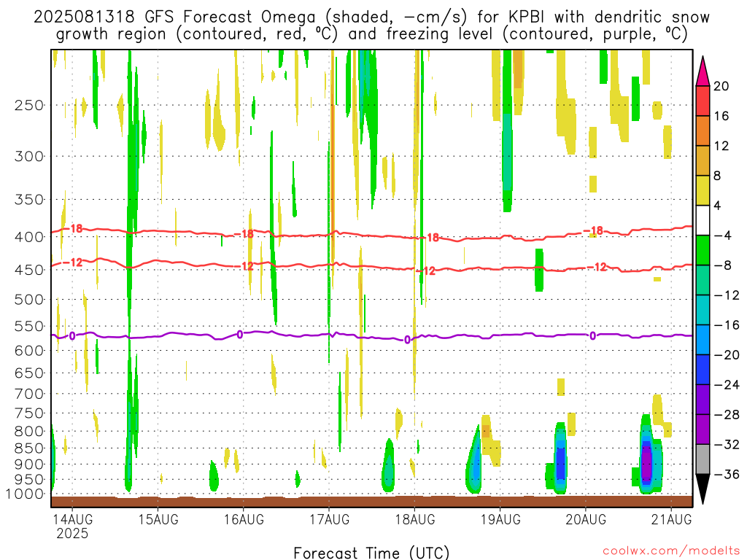Click the magenta top arrow of colorbar
Screen dimensions: 747x560
click(x=703, y=71)
